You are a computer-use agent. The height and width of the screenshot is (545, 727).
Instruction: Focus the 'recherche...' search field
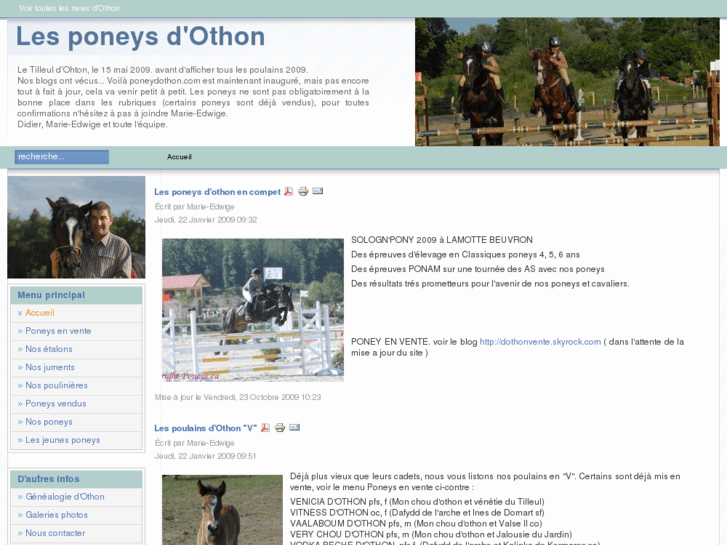click(x=62, y=157)
